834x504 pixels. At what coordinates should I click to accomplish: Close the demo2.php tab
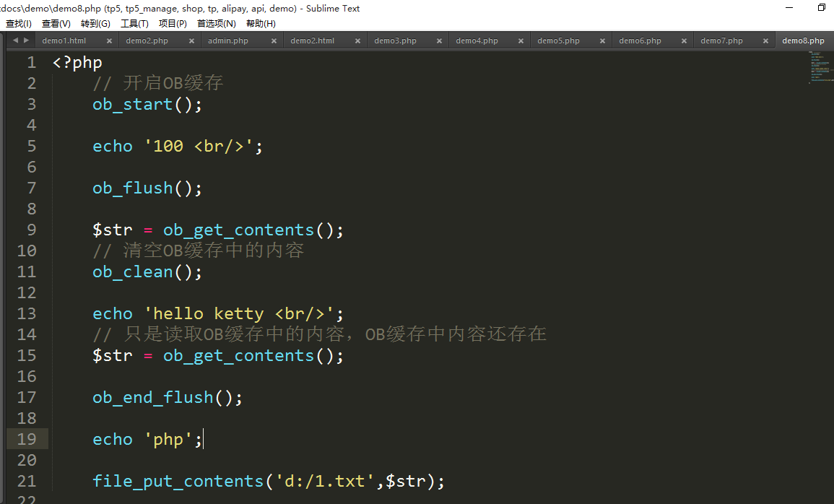(x=191, y=41)
